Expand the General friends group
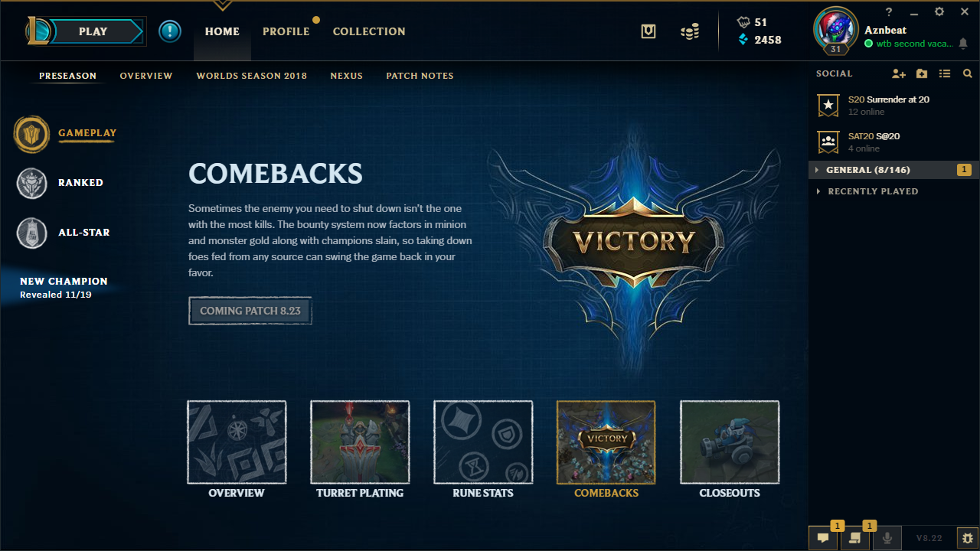980x551 pixels. pyautogui.click(x=893, y=170)
